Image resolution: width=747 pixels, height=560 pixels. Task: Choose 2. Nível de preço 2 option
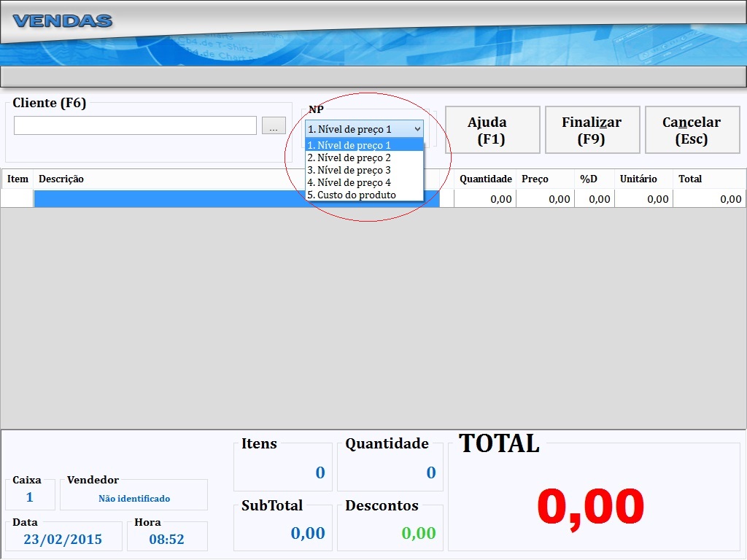pos(365,157)
